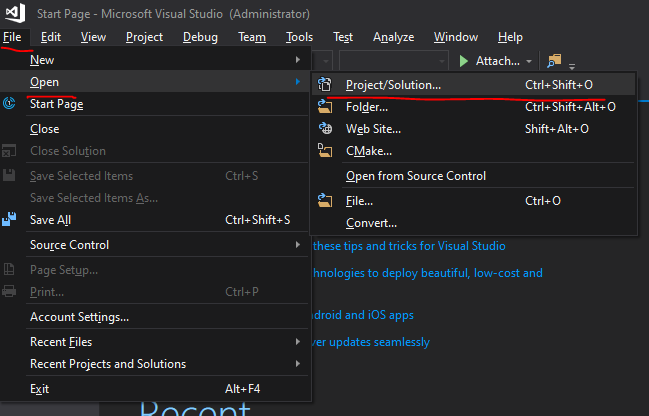The height and width of the screenshot is (416, 649).
Task: Open the Attach button dropdown arrow
Action: [529, 61]
